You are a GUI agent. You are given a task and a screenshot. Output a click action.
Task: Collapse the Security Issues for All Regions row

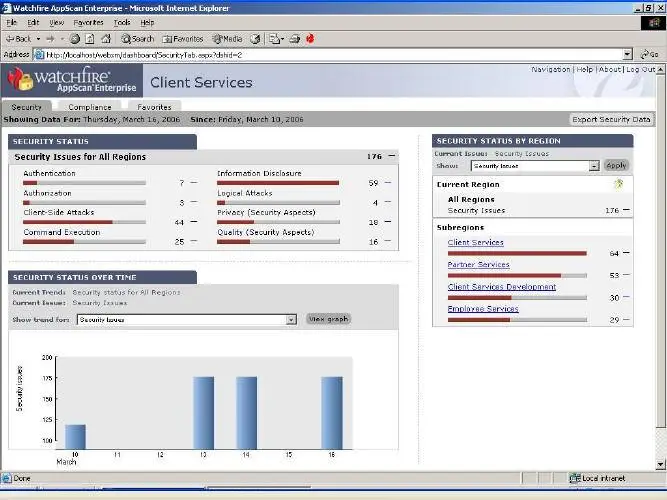coord(392,156)
